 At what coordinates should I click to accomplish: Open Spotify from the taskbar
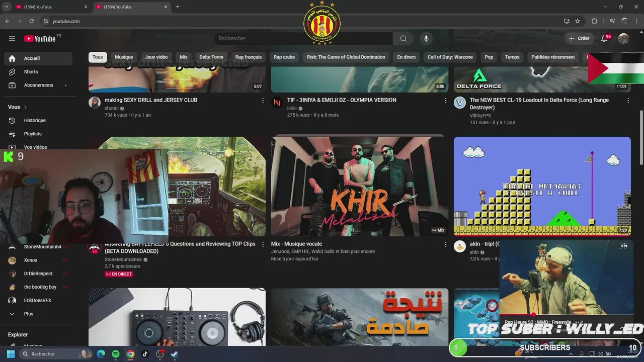coord(116,354)
